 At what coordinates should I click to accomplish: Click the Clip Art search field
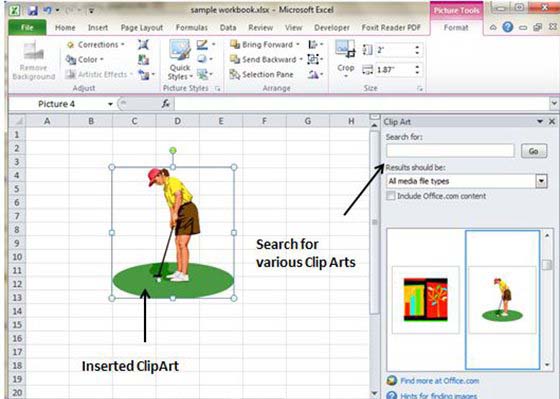tap(450, 151)
